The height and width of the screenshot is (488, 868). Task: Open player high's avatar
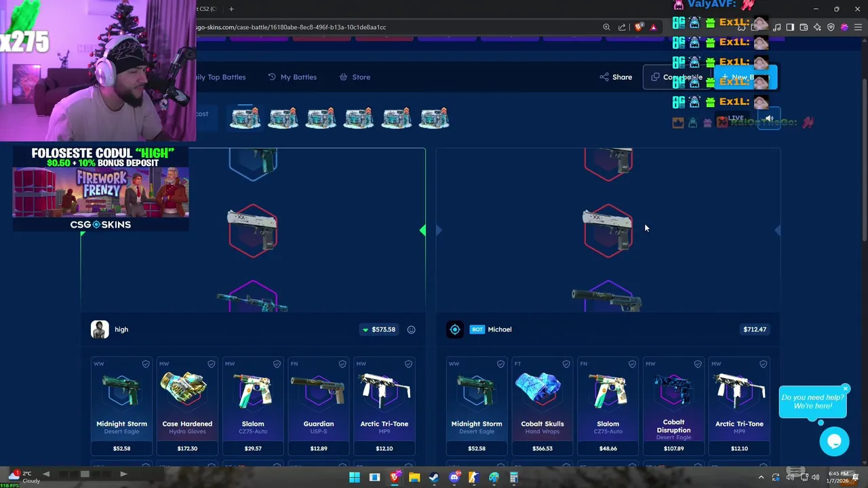[100, 329]
